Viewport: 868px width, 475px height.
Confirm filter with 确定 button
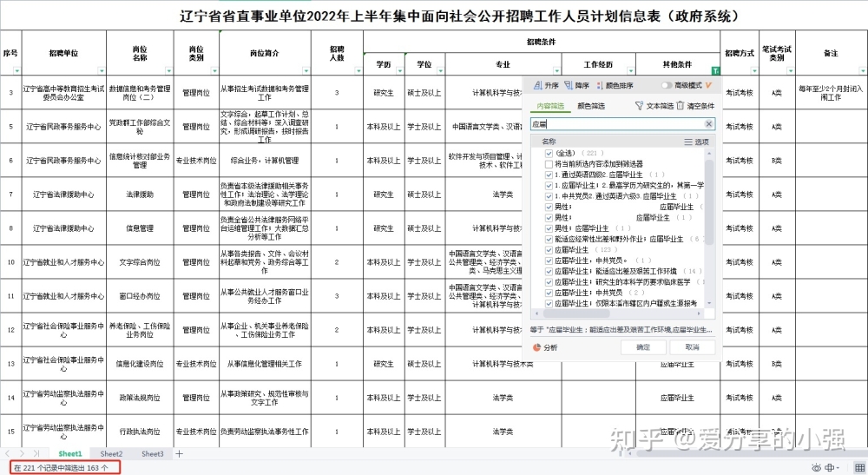[643, 347]
